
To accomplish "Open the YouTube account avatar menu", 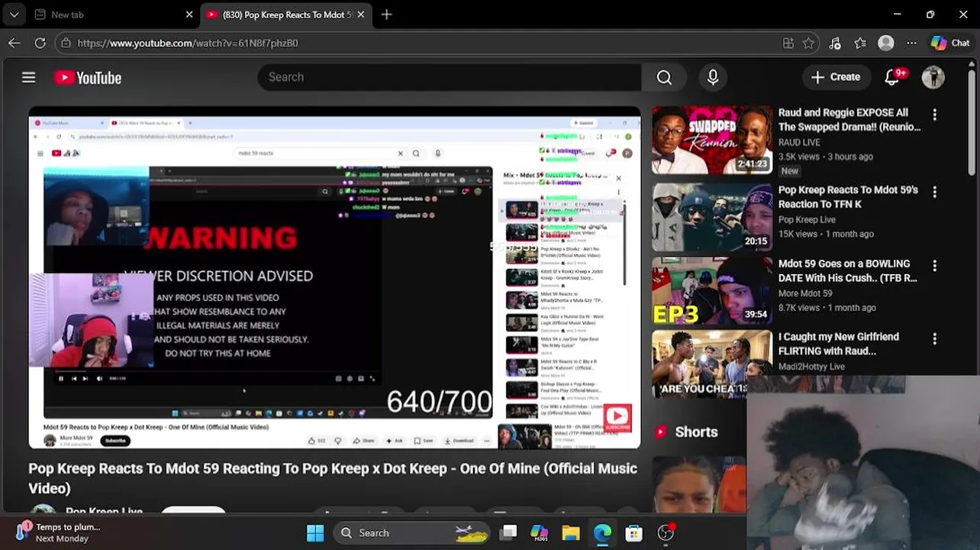I will pos(933,77).
